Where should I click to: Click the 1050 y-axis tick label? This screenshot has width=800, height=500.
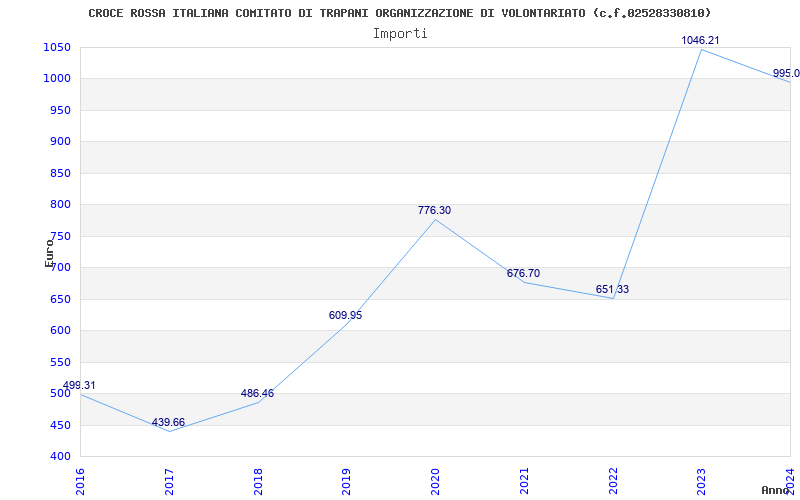pyautogui.click(x=57, y=47)
